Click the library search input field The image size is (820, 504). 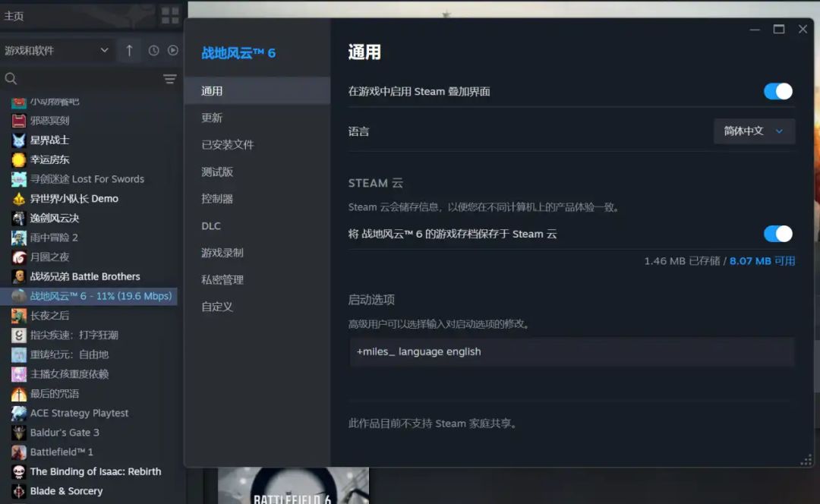(x=89, y=79)
